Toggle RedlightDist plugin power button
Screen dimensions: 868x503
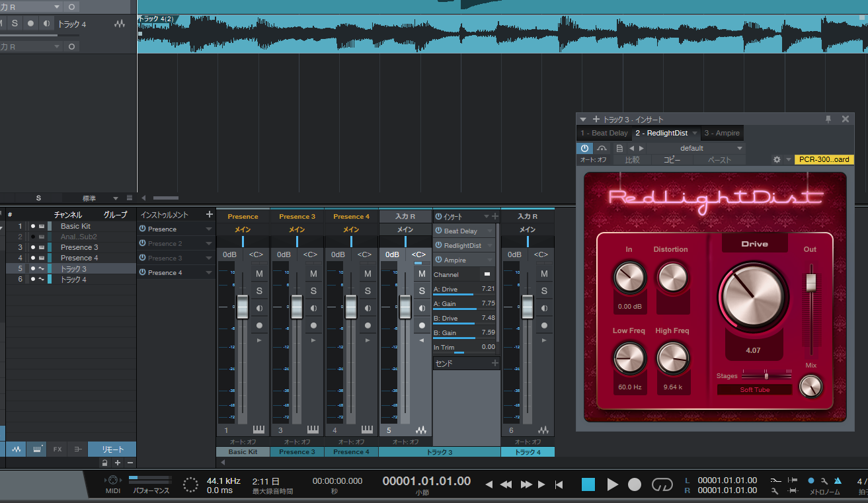(585, 148)
